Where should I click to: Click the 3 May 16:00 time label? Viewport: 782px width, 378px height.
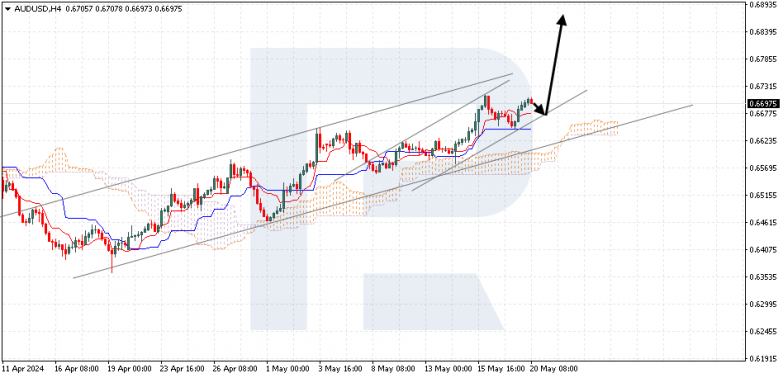[341, 369]
